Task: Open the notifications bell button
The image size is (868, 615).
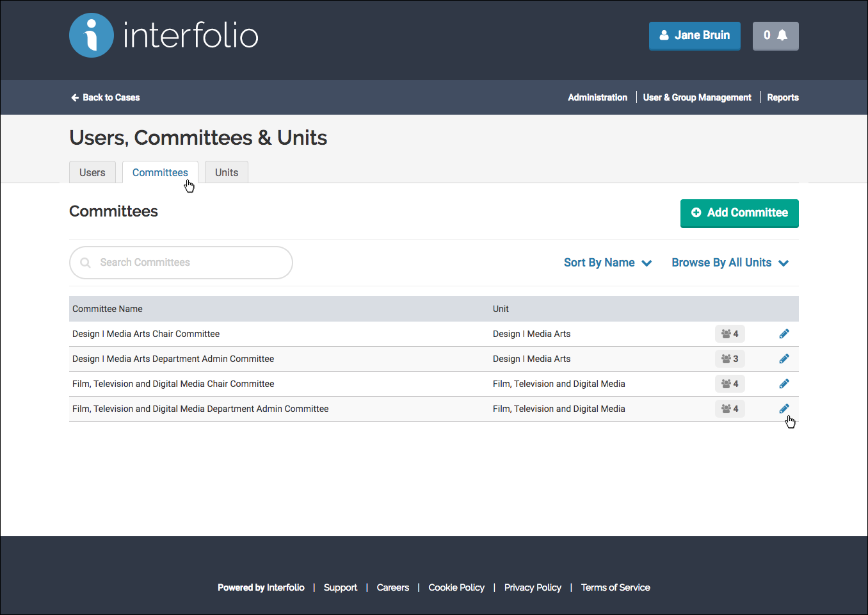Action: click(775, 36)
